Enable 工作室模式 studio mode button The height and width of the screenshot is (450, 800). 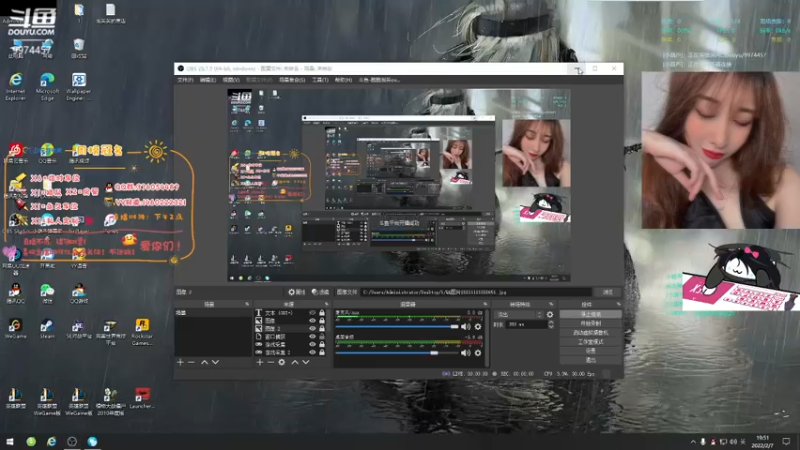(591, 342)
